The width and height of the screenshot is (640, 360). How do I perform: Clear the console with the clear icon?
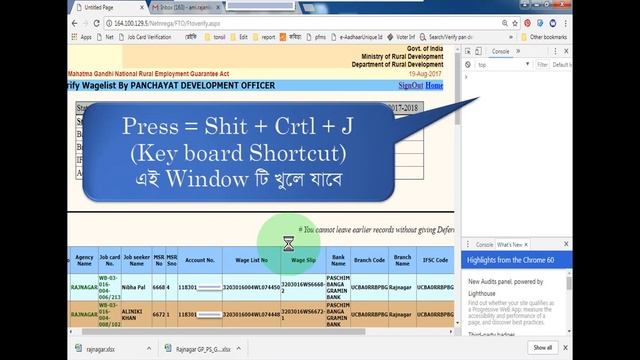tap(468, 64)
